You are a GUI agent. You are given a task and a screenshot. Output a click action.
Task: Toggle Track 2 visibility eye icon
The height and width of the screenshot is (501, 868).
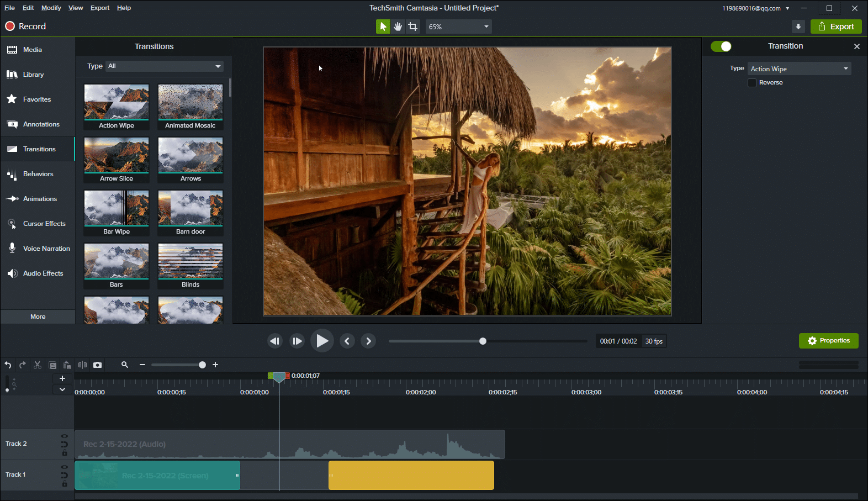tap(64, 436)
